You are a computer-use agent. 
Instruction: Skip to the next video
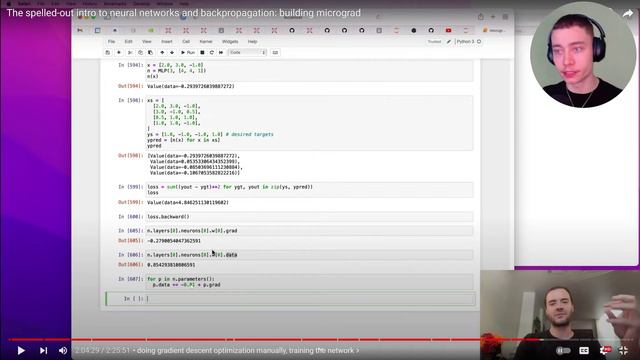[x=43, y=350]
